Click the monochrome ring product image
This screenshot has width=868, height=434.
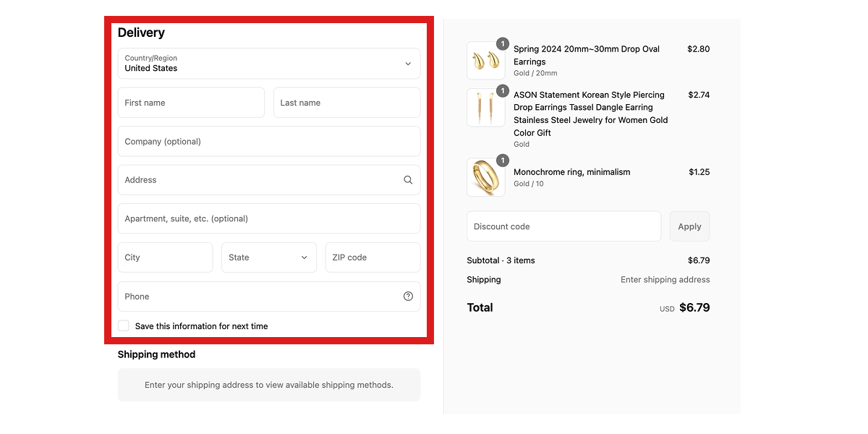click(x=485, y=177)
